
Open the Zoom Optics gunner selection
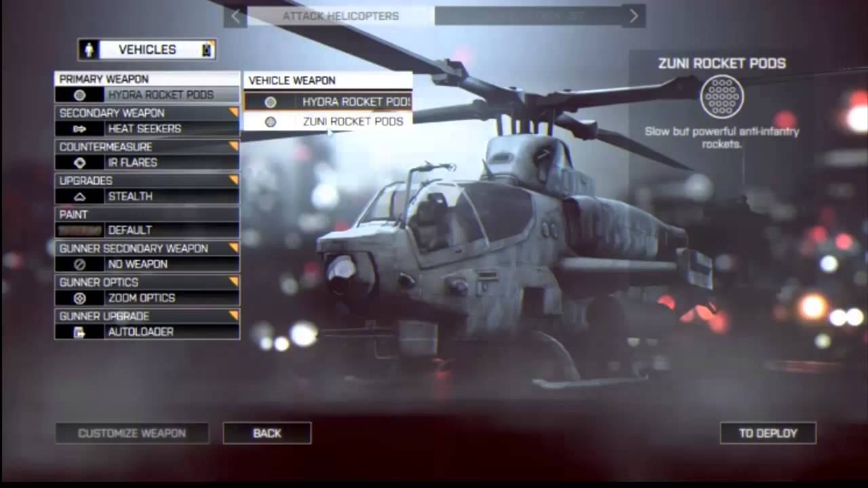[x=147, y=298]
